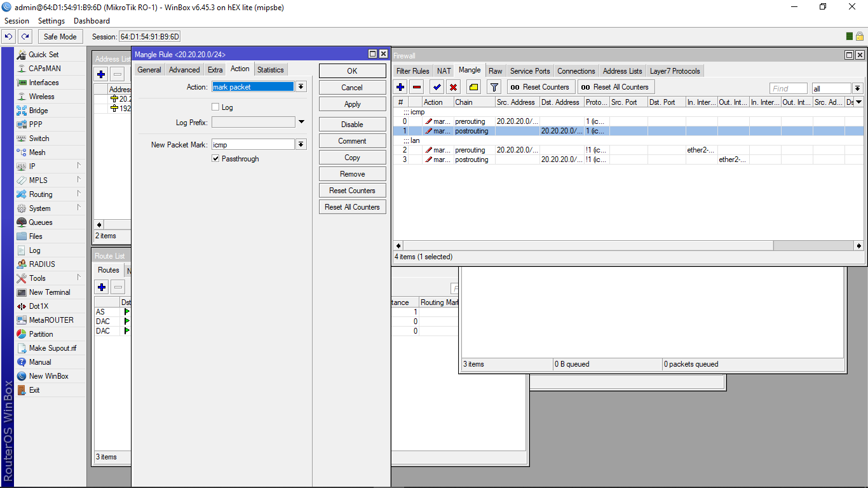Add new mangle rule with blue plus

tap(400, 87)
